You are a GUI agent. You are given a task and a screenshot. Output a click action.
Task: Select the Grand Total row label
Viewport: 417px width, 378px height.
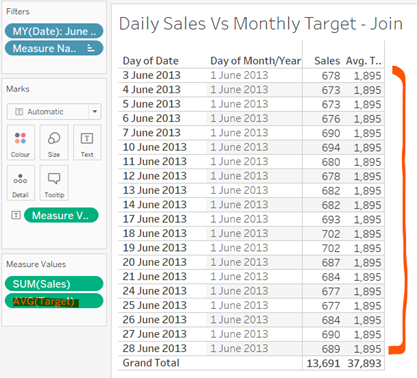coord(151,363)
